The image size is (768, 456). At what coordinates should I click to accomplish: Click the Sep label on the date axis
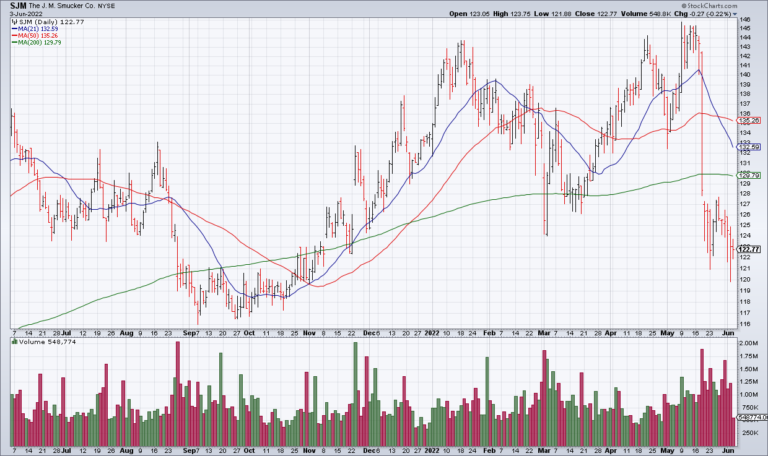click(x=190, y=331)
